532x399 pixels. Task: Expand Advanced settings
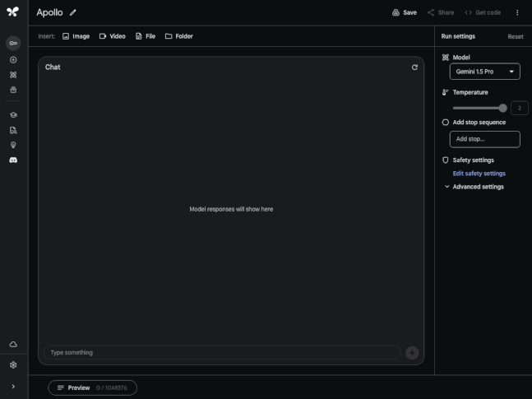tap(474, 187)
